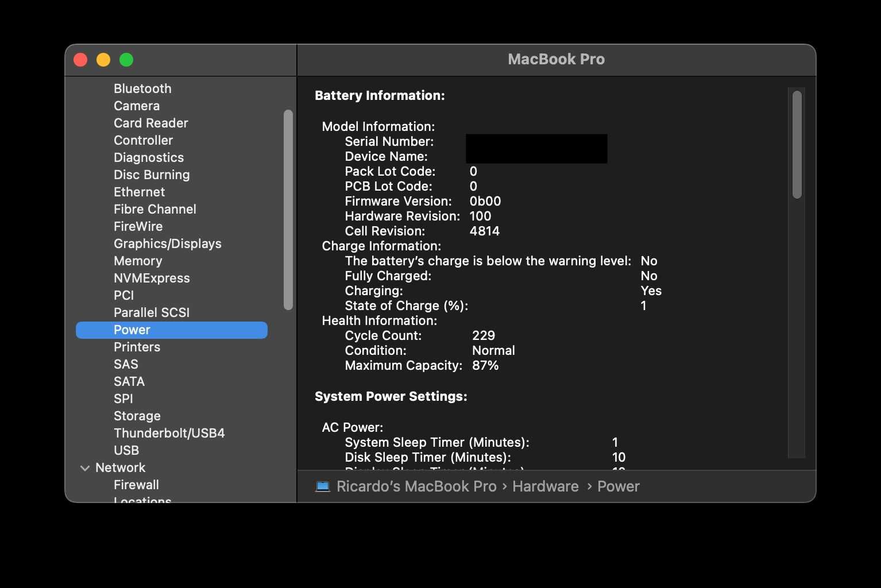Click the System Power Settings heading

coord(391,396)
